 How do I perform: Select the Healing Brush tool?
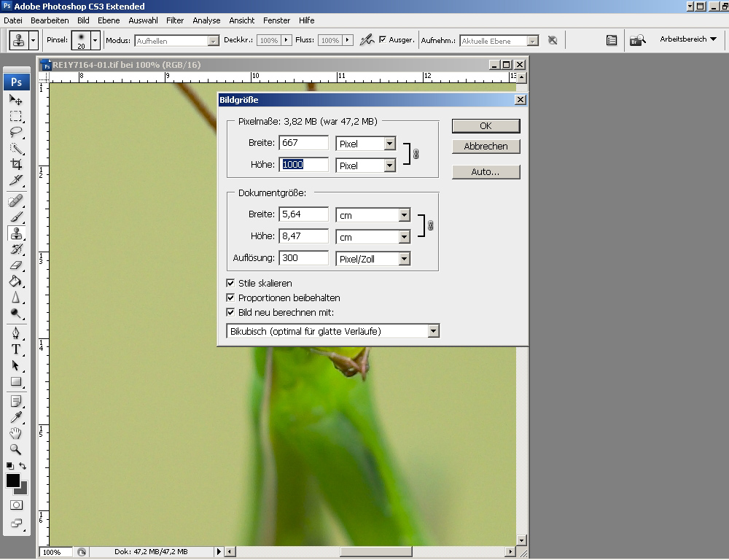[16, 201]
